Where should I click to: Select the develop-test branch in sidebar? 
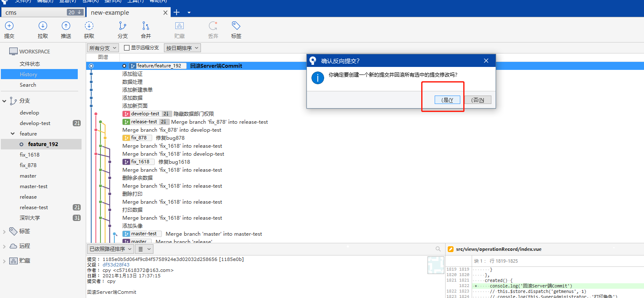35,123
